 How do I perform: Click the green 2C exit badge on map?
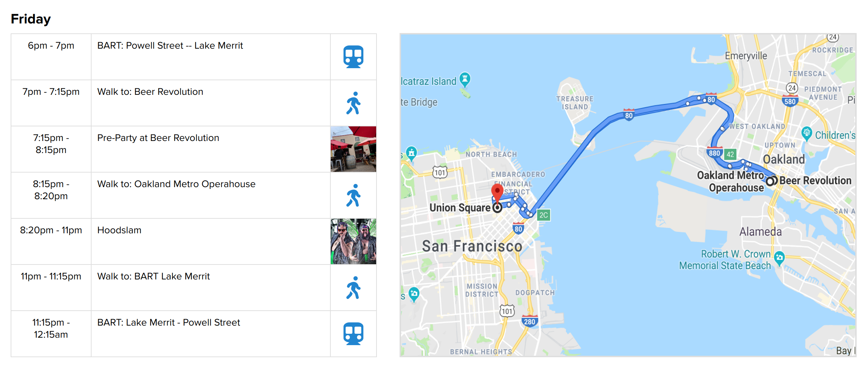point(543,215)
